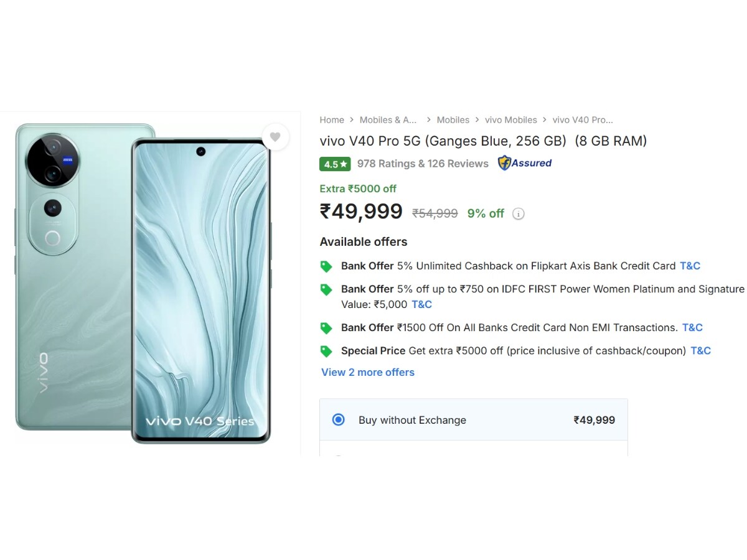Click the price info icon

tap(518, 214)
